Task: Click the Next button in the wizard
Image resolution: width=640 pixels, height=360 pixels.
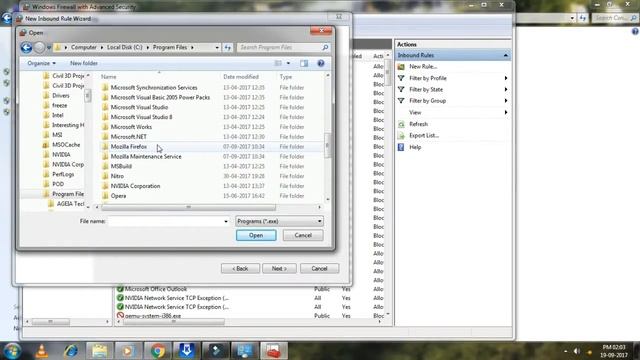Action: (x=279, y=269)
